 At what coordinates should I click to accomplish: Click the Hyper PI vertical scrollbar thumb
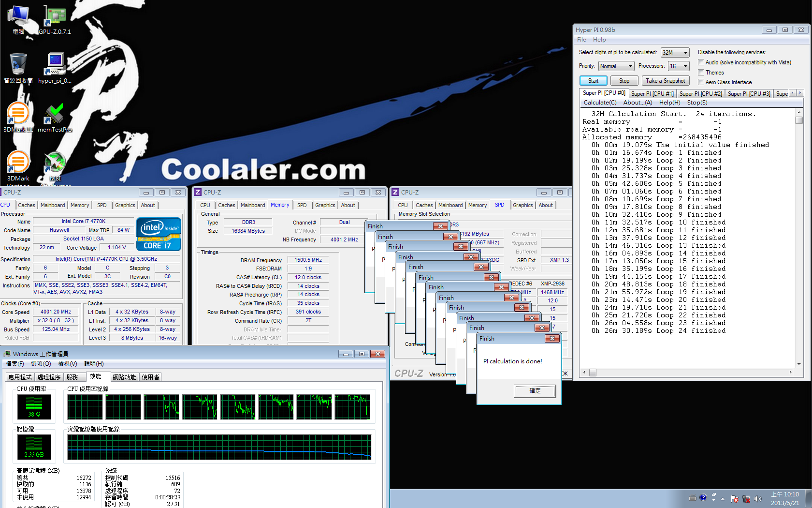point(799,120)
